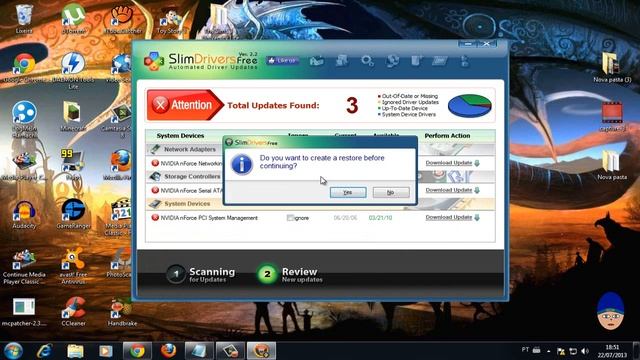Viewport: 640px width, 360px height.
Task: Open the mcpatcher-2.3 desktop file
Action: tap(24, 312)
